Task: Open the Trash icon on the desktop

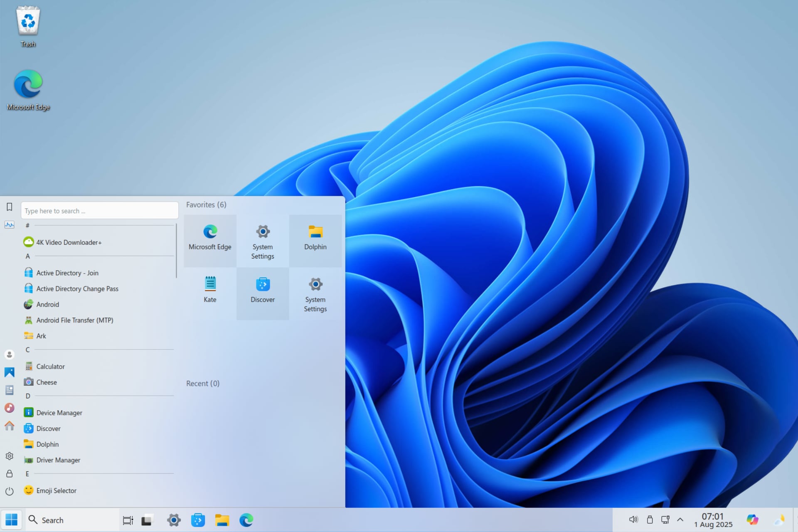Action: pyautogui.click(x=27, y=21)
